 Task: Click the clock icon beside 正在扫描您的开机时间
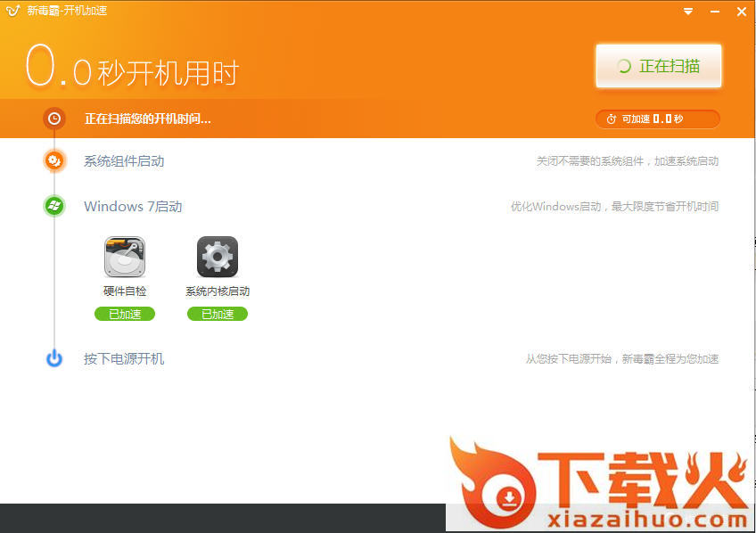[x=54, y=119]
